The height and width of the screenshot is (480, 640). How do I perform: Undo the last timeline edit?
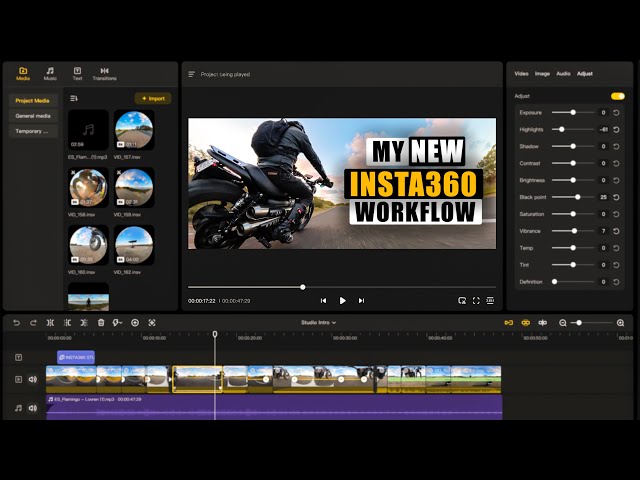click(x=16, y=323)
